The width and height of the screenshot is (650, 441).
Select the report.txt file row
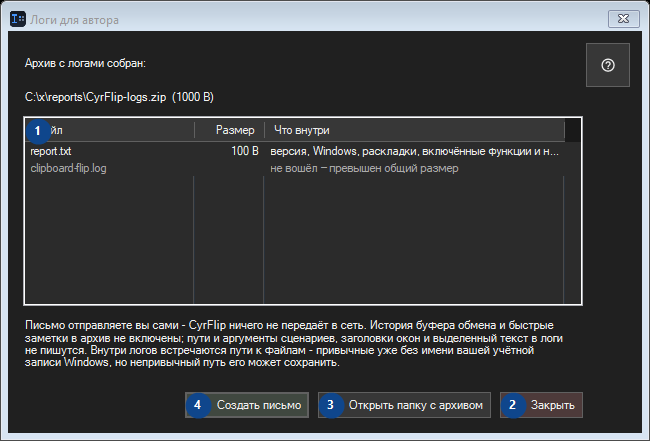(x=295, y=151)
